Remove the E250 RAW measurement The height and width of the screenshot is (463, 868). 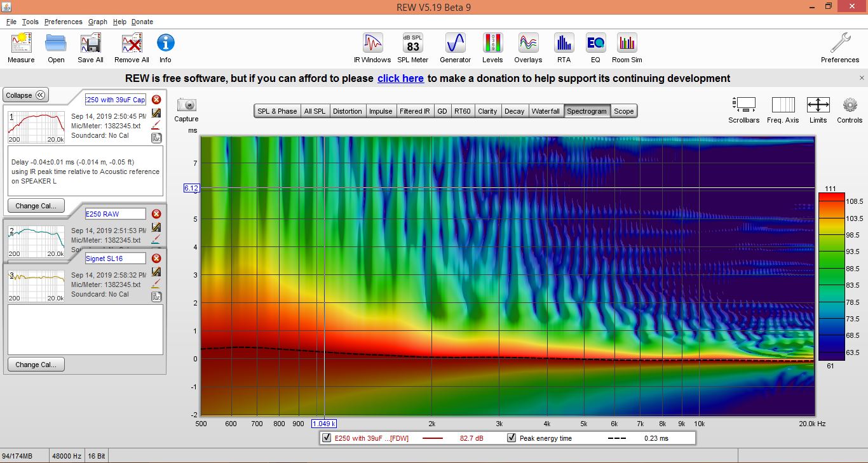156,214
